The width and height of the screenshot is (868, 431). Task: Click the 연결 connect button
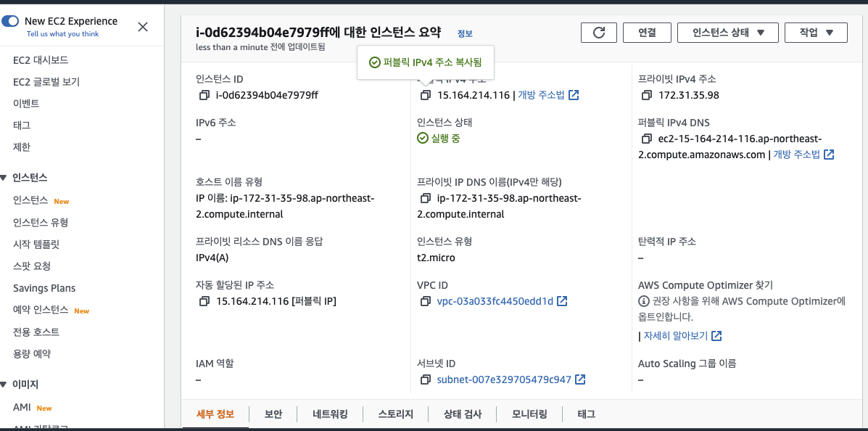(x=647, y=33)
